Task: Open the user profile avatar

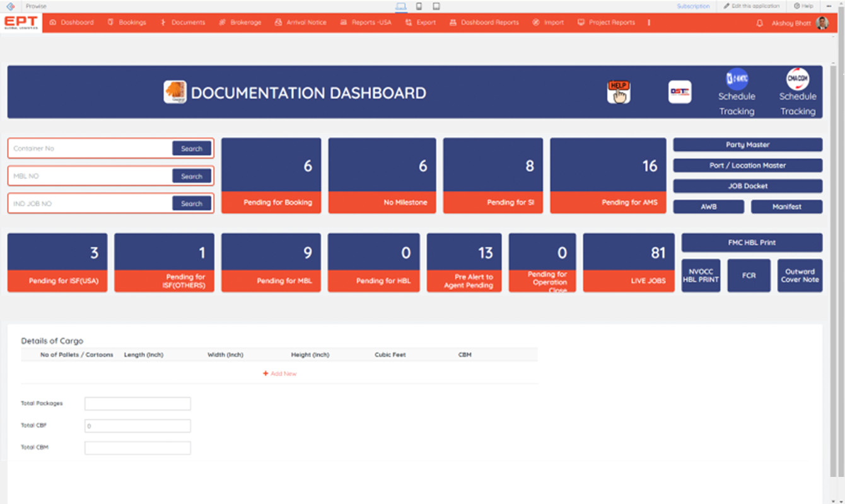Action: coord(822,23)
